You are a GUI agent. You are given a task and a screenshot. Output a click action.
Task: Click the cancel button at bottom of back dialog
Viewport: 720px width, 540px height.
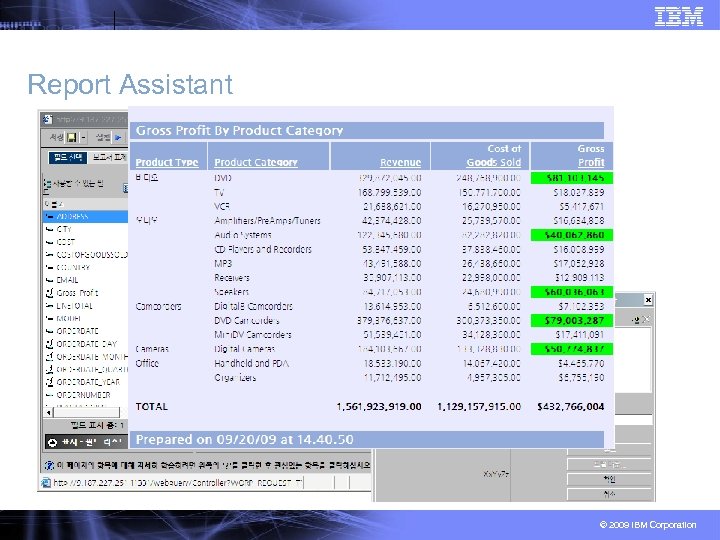(609, 494)
